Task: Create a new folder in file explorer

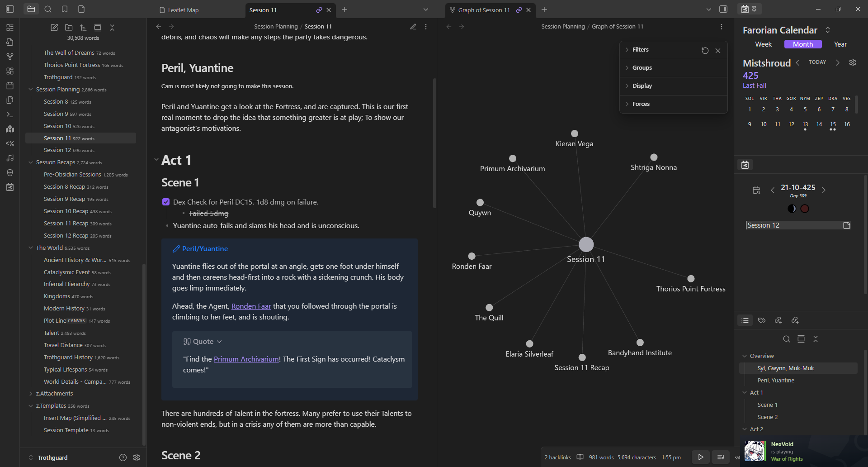Action: click(x=69, y=28)
